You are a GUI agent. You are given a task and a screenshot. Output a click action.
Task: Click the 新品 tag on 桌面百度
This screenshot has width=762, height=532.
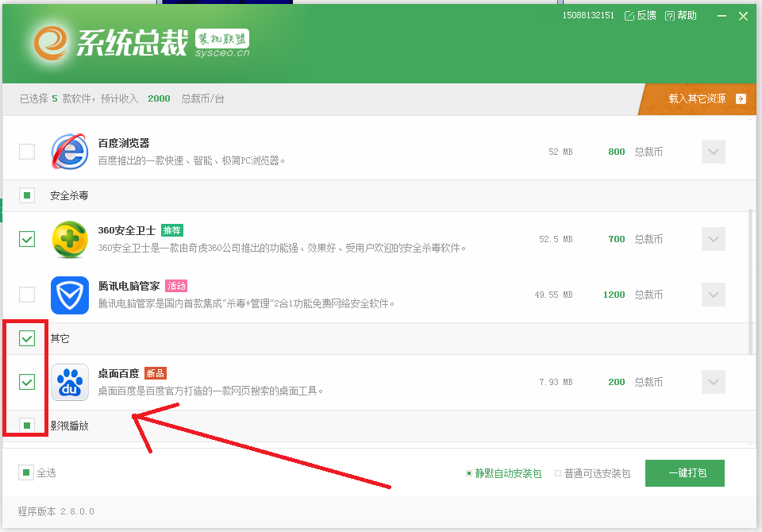(x=156, y=373)
